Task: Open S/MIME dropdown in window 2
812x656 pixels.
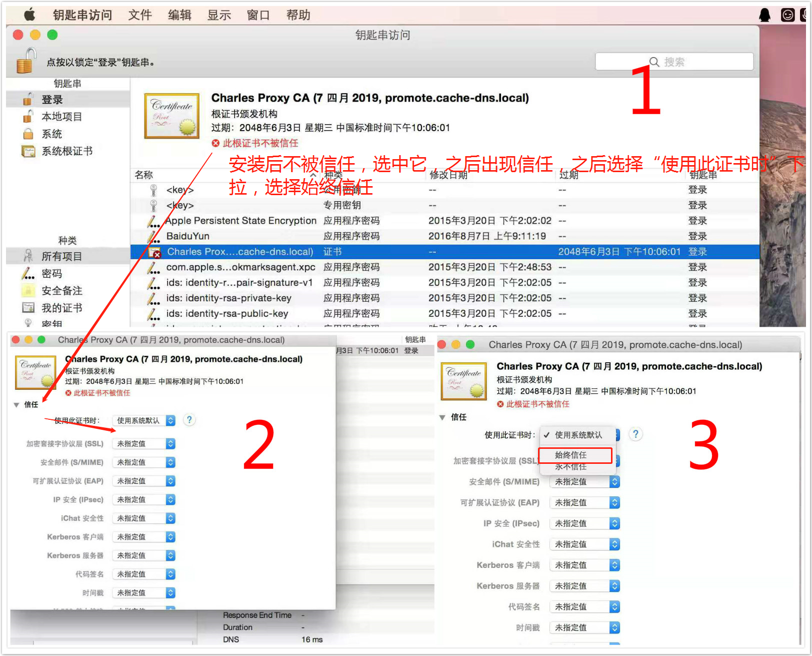Action: click(144, 462)
